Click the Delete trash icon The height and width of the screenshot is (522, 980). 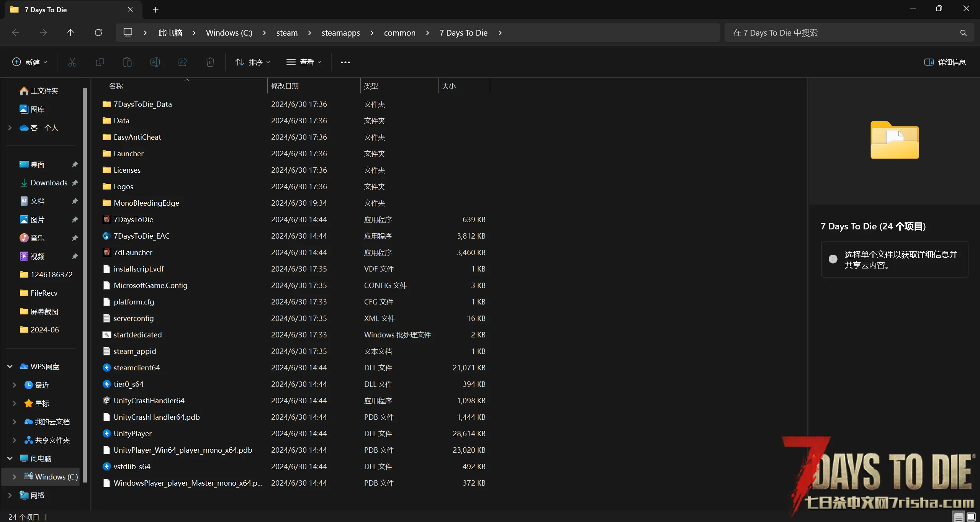point(210,62)
